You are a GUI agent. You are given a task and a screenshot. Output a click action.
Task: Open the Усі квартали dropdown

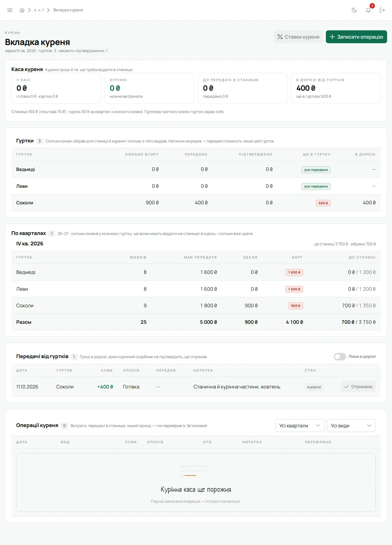pyautogui.click(x=300, y=426)
